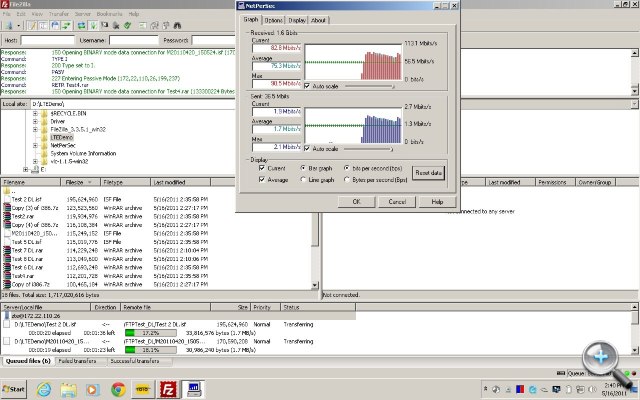
Task: Open Internet Explorer from the taskbar
Action: click(x=44, y=389)
